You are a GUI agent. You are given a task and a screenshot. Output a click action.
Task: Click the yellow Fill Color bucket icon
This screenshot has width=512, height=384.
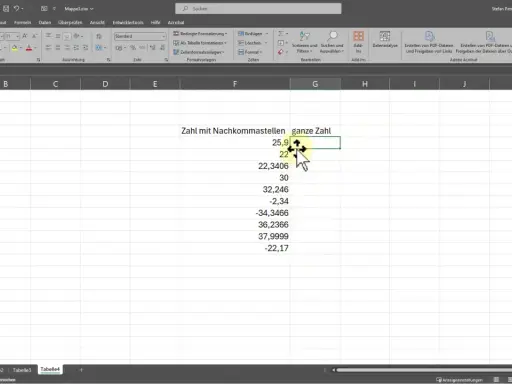[x=14, y=48]
